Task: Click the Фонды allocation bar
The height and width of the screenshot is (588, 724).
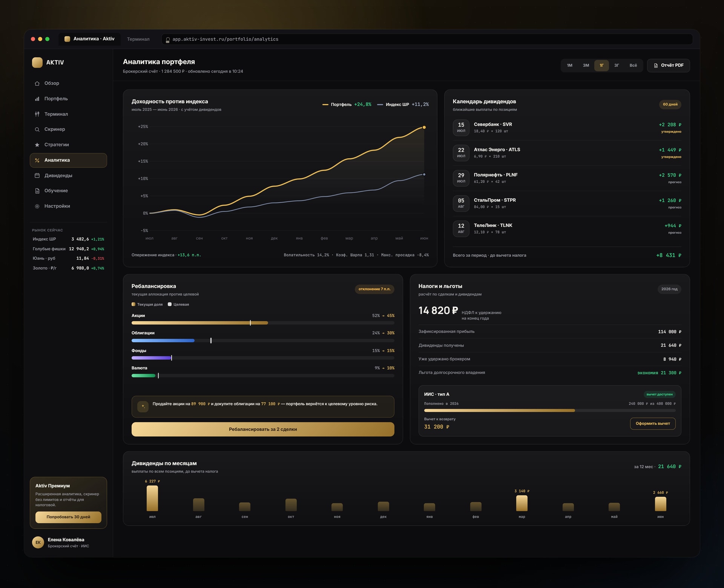Action: coord(263,358)
